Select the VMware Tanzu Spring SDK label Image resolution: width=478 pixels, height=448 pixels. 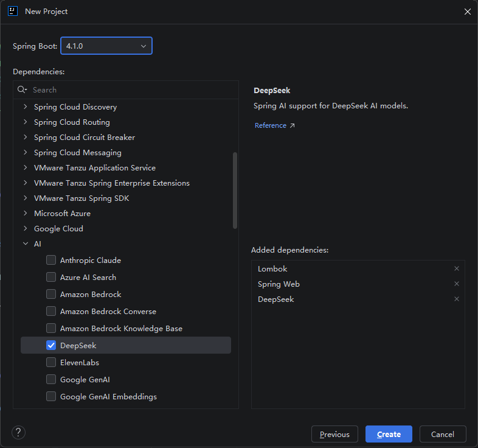coord(81,198)
